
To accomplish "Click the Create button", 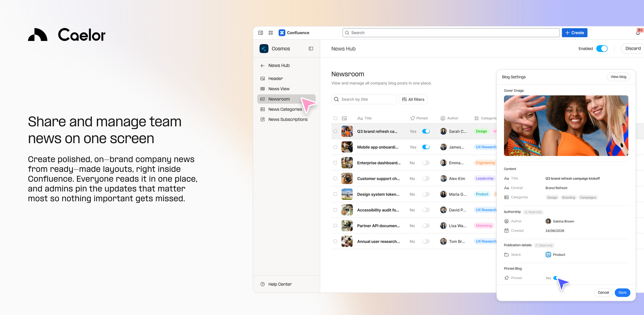I will tap(575, 33).
